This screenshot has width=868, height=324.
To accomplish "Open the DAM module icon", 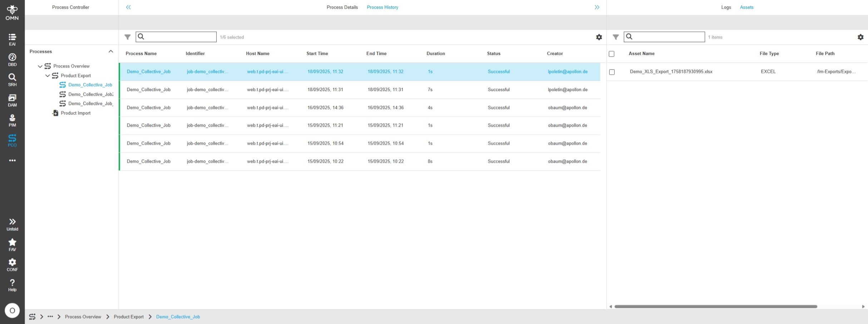I will 12,100.
